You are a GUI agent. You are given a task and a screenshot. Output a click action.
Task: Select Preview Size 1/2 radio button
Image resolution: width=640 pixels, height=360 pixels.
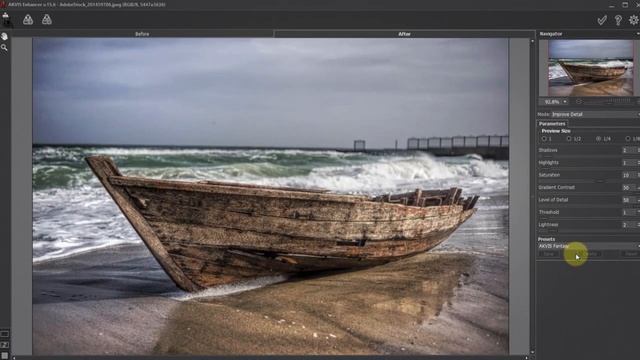[569, 139]
